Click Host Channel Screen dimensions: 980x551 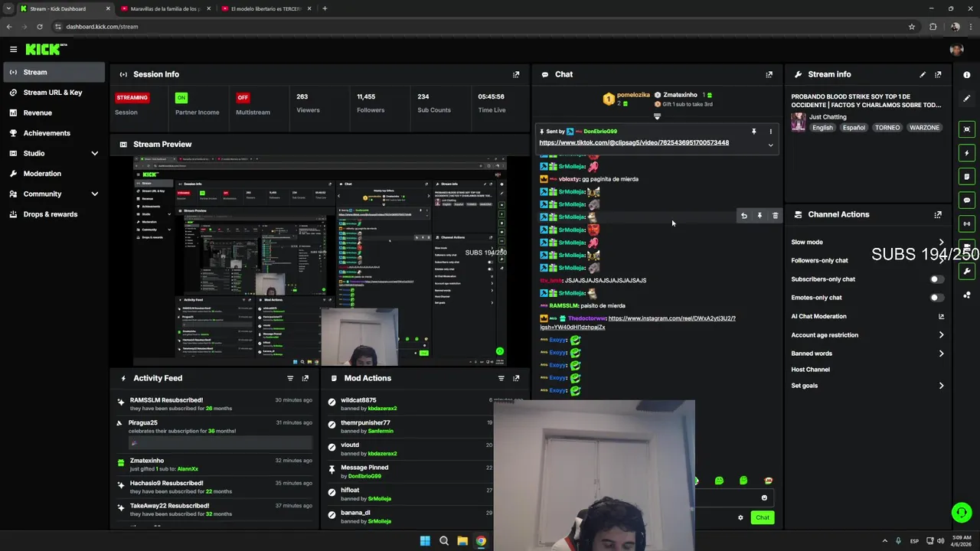tap(810, 370)
